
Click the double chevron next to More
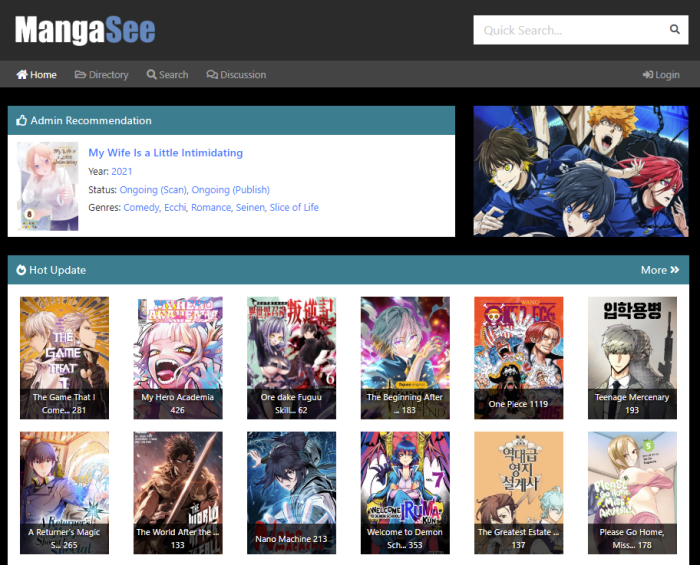675,270
